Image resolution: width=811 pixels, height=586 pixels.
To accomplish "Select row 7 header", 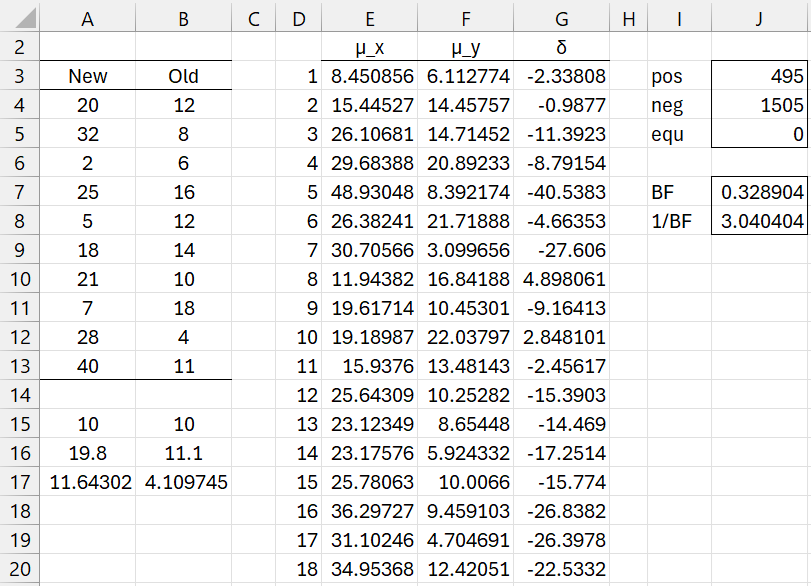I will coord(20,192).
